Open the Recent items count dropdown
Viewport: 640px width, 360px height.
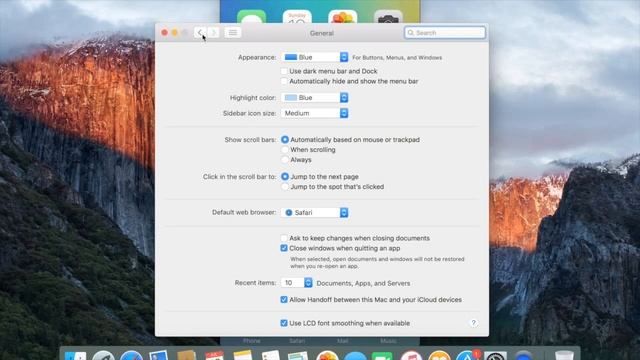coord(297,283)
